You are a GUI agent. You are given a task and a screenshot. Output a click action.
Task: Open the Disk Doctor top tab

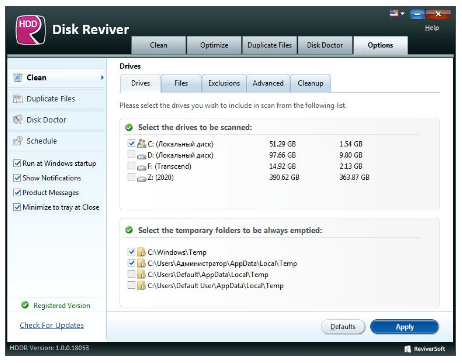coord(325,45)
